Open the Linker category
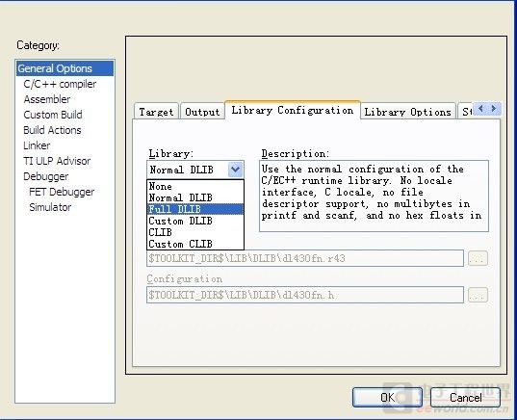Viewport: 517px width, 420px height. (x=37, y=145)
